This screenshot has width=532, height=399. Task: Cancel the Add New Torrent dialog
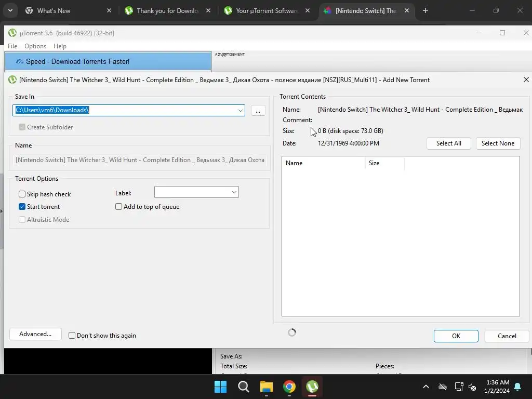point(507,336)
